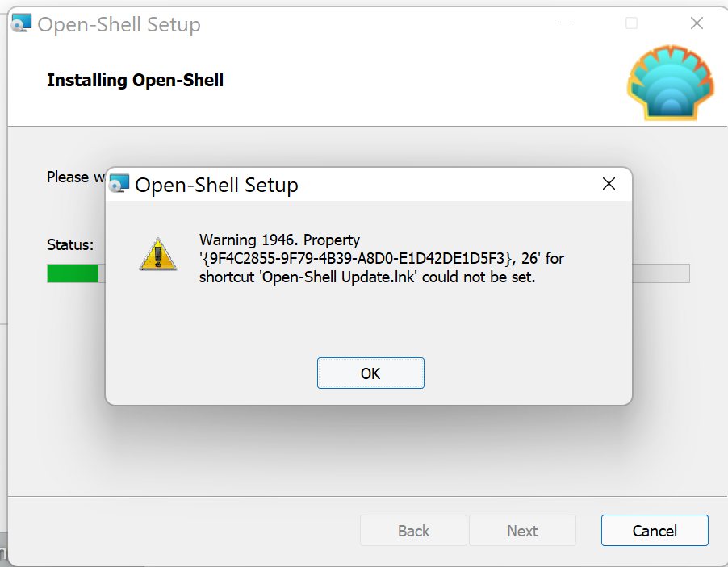The width and height of the screenshot is (728, 567).
Task: Click the Back button
Action: coord(413,530)
